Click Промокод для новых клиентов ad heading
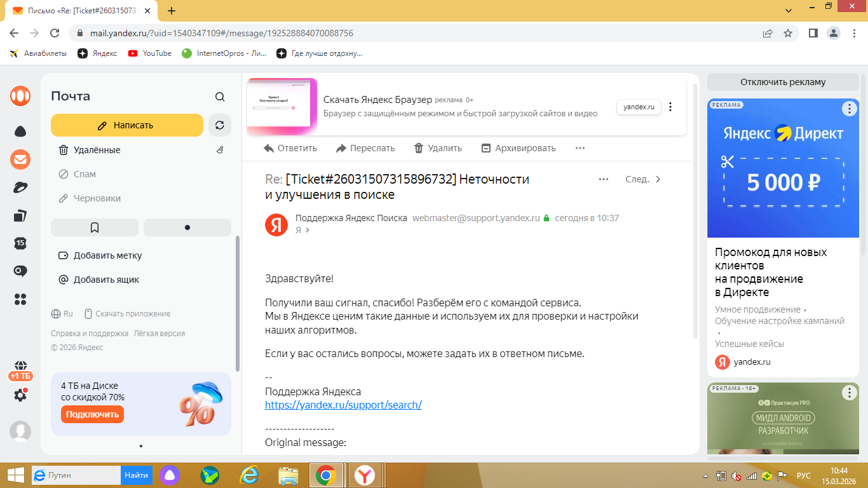 click(x=771, y=272)
